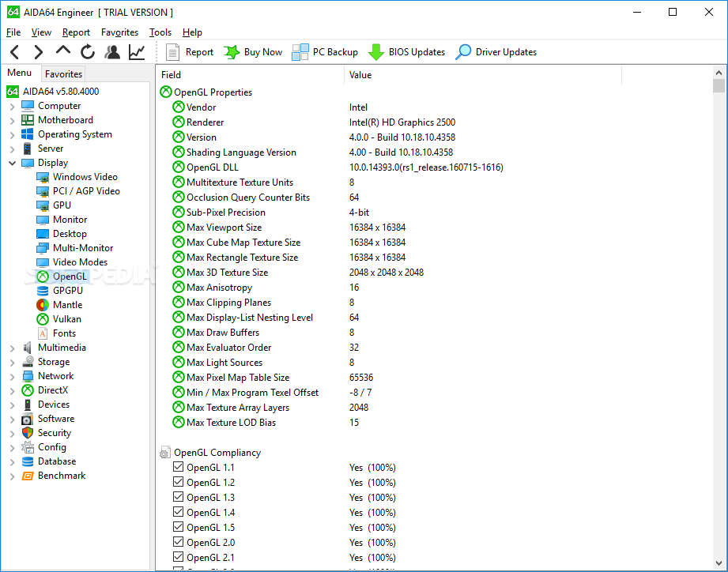
Task: Click the Driver Updates magnifier icon
Action: click(463, 52)
